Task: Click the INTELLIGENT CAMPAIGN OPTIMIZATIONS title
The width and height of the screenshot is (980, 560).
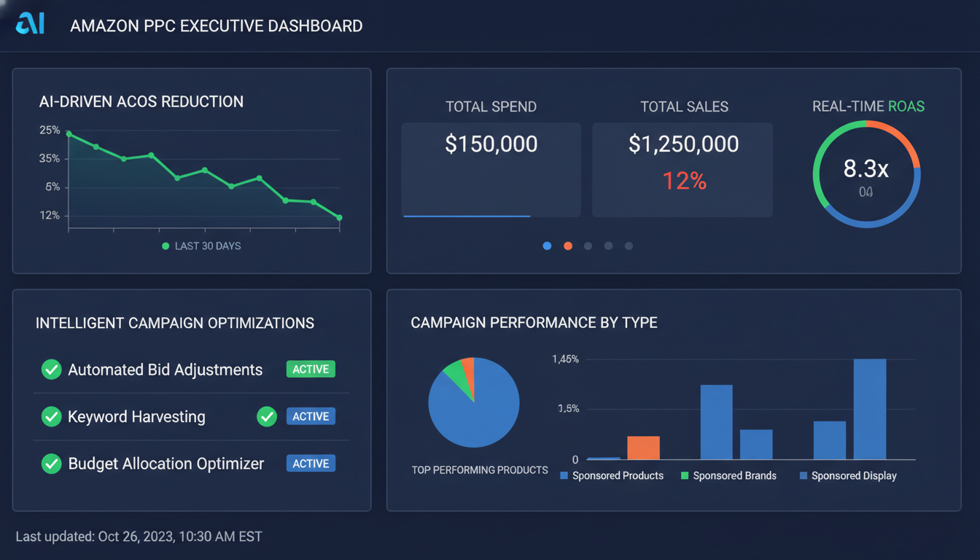Action: tap(175, 322)
